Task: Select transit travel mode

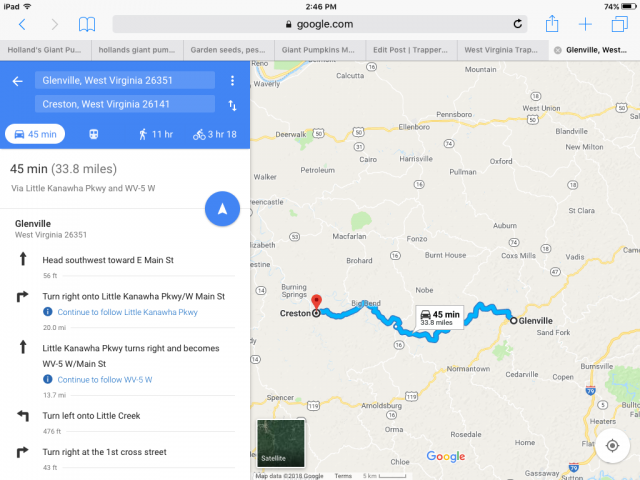Action: (93, 134)
